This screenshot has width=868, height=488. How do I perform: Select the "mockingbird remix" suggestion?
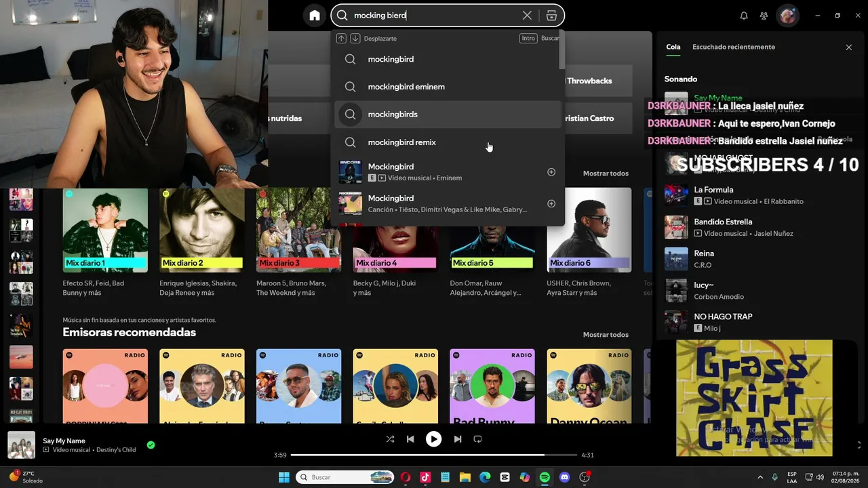(x=448, y=142)
